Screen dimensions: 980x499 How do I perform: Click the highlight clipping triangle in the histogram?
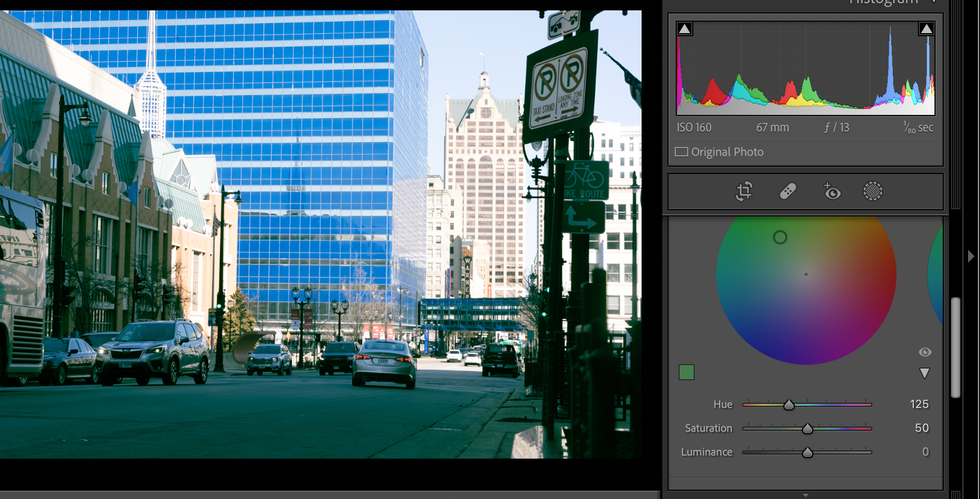926,28
